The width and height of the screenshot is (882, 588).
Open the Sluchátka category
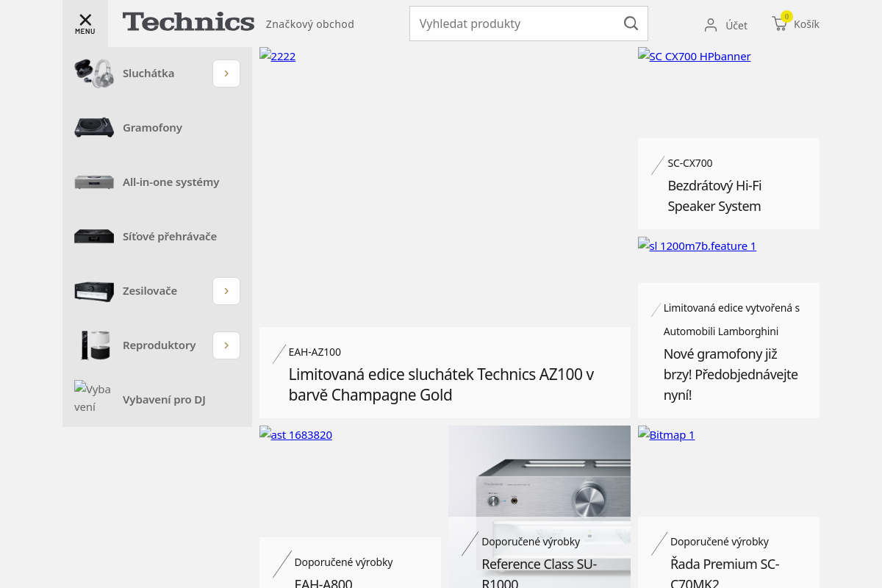pyautogui.click(x=148, y=73)
